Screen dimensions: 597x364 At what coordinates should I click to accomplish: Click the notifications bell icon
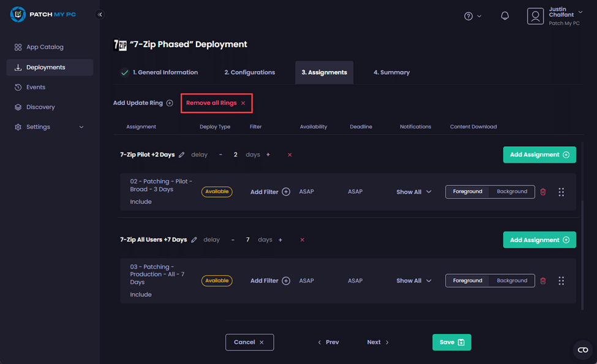(505, 16)
